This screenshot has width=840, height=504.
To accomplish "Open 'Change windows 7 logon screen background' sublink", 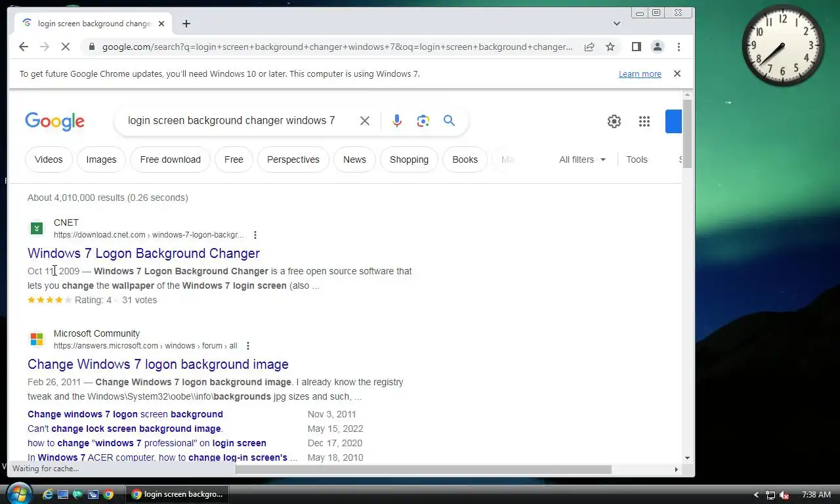I will click(125, 414).
